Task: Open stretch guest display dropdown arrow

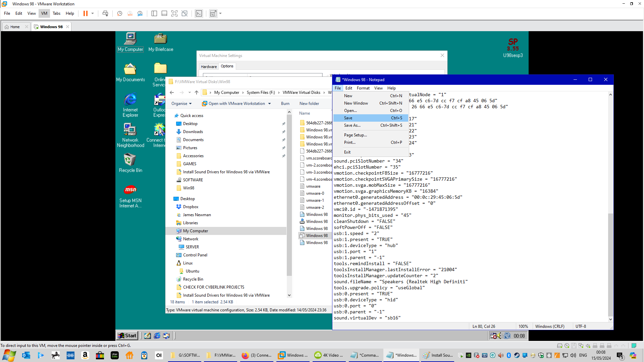Action: point(220,13)
